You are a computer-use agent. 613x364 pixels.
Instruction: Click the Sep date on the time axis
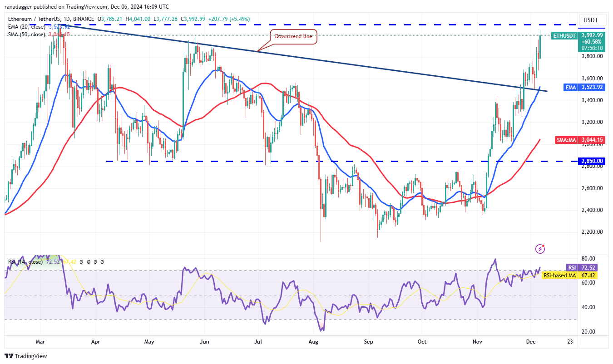(368, 341)
